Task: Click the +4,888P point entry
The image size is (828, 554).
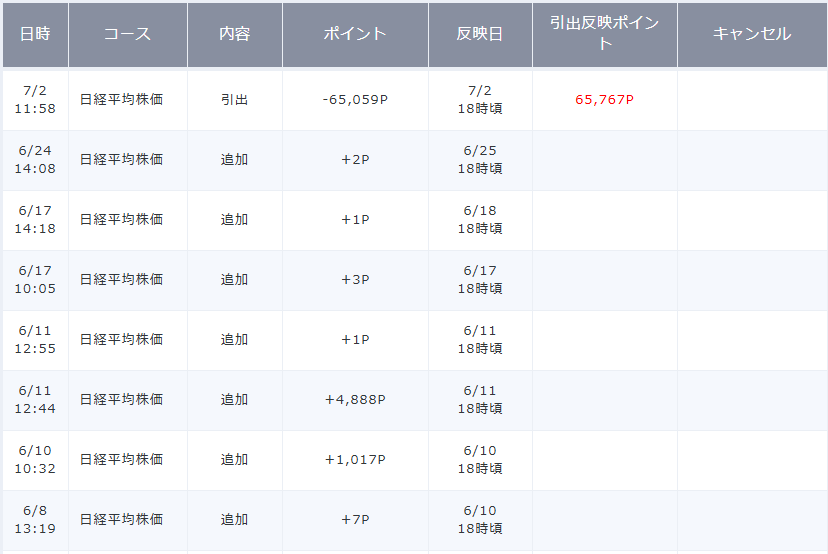Action: click(x=355, y=400)
